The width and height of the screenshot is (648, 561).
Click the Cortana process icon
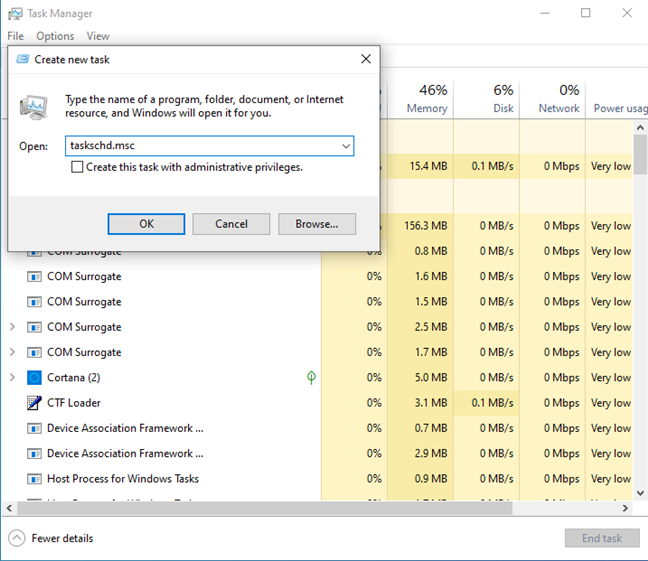pos(34,377)
